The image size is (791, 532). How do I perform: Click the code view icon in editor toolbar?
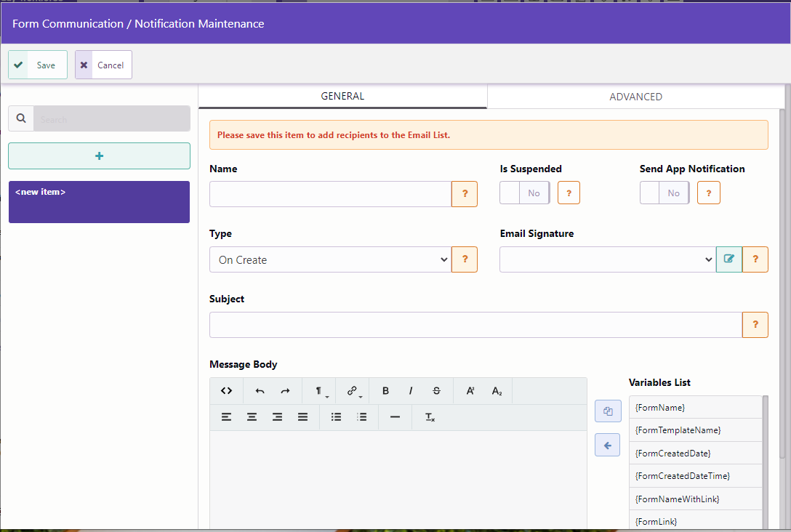point(227,391)
